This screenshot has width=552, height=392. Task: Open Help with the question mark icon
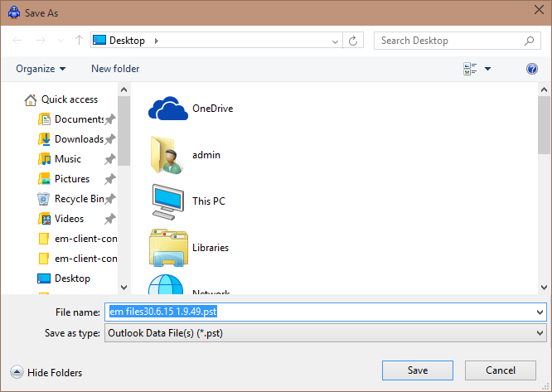point(532,69)
